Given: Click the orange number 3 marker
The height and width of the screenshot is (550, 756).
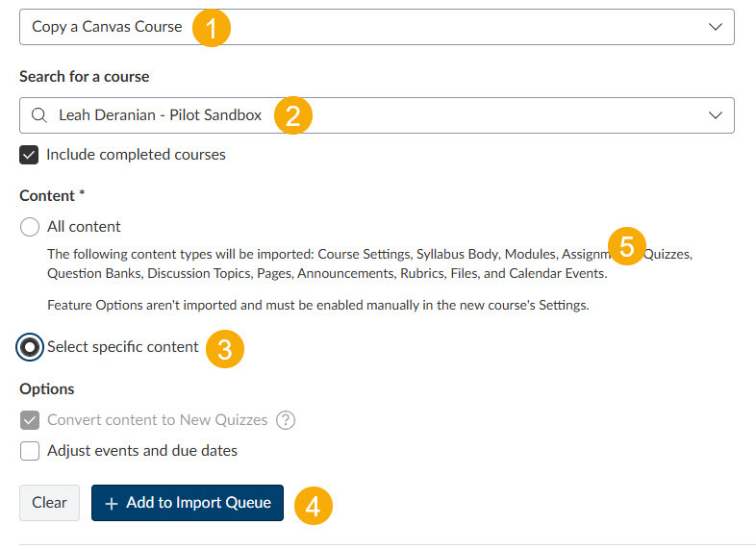Looking at the screenshot, I should coord(225,348).
